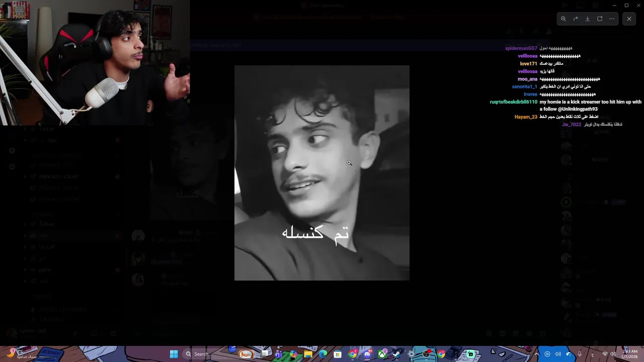
Task: Open Settings gear icon on the taskbar
Action: pyautogui.click(x=412, y=354)
